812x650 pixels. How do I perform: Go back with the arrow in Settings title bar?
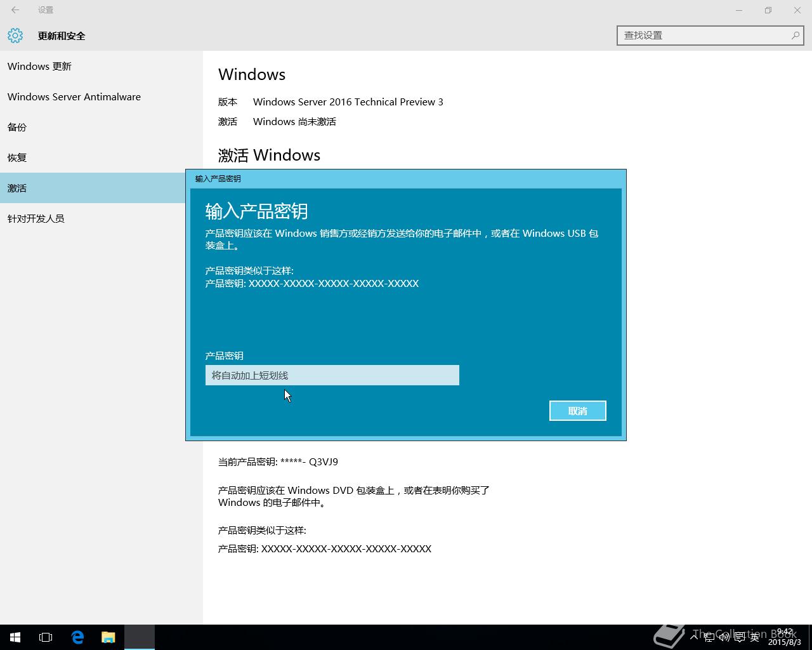click(x=15, y=10)
